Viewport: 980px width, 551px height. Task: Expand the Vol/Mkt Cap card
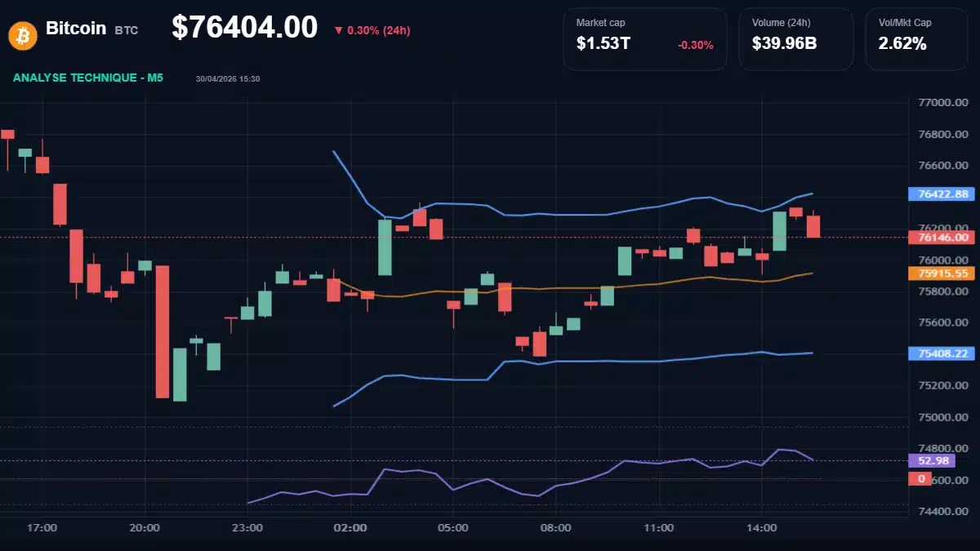pyautogui.click(x=916, y=38)
